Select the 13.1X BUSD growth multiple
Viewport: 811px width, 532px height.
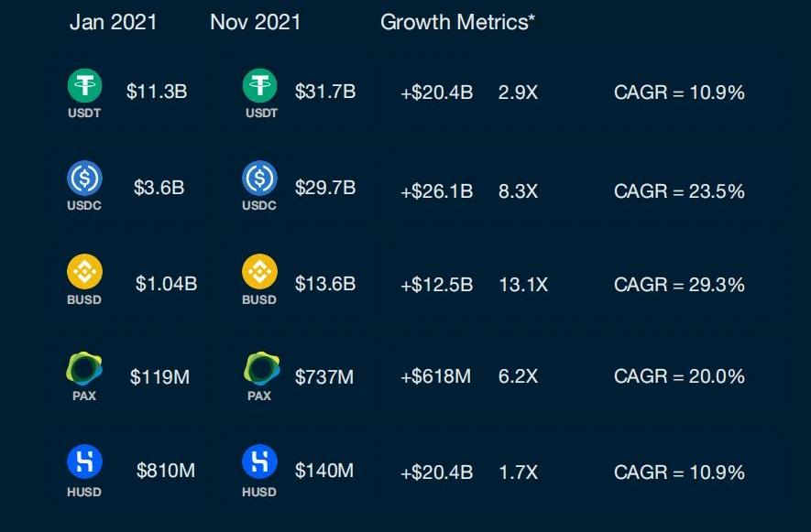[522, 285]
